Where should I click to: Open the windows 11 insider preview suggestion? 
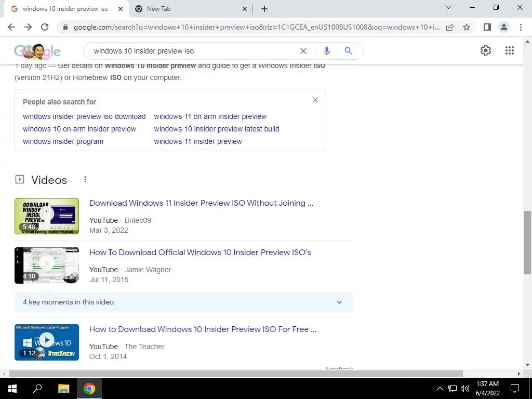click(x=198, y=141)
